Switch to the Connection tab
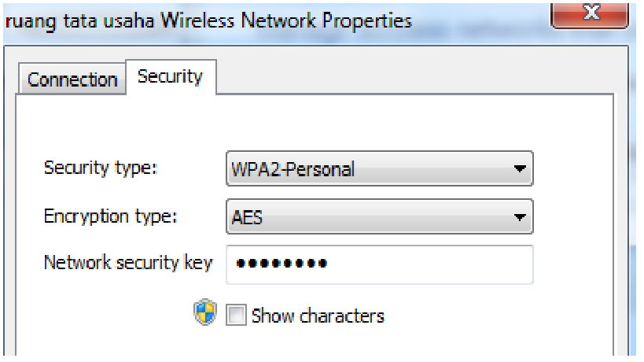The image size is (644, 362). point(72,79)
